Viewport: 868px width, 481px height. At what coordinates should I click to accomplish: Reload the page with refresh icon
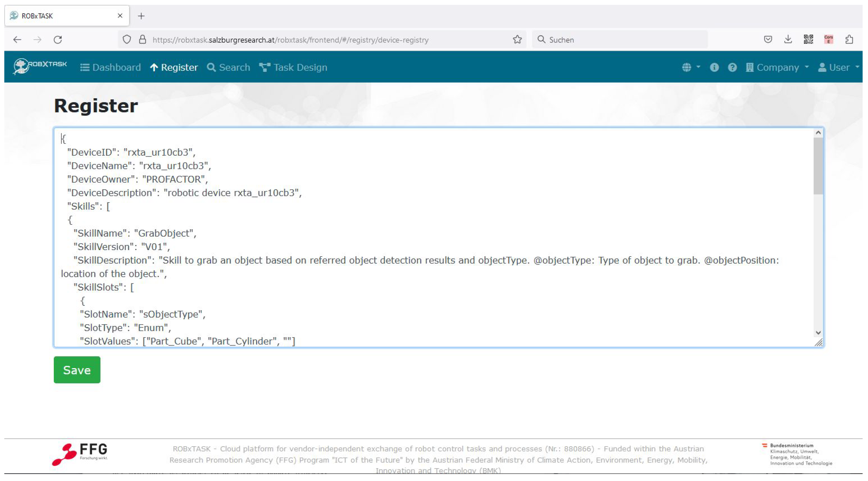58,40
